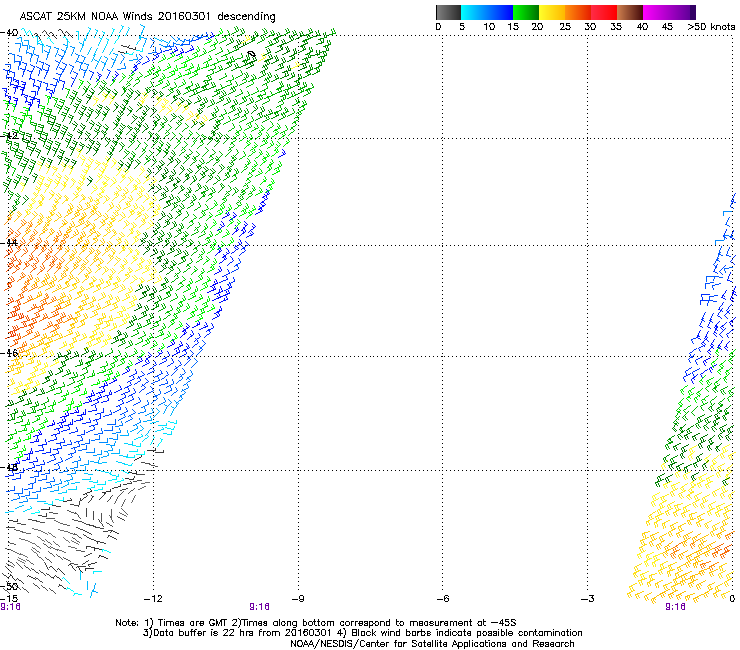Screen dimensions: 740x650
Task: Click the -44 latitude axis label
Action: (9, 243)
